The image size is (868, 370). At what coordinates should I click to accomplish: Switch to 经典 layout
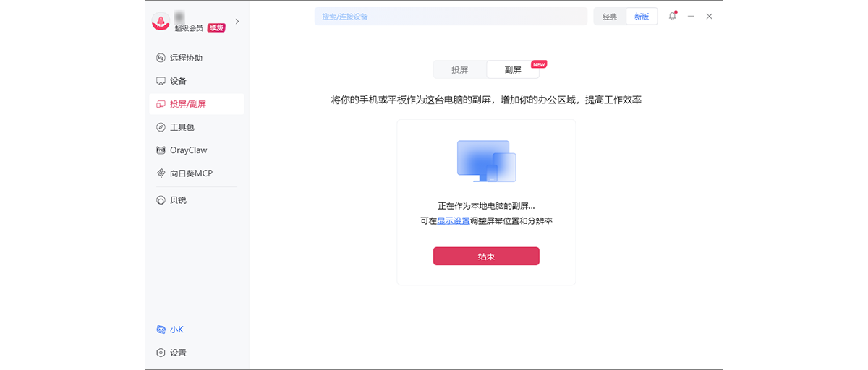pyautogui.click(x=610, y=17)
